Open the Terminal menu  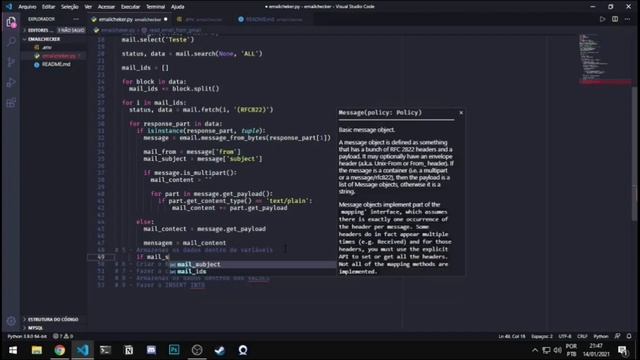point(156,7)
